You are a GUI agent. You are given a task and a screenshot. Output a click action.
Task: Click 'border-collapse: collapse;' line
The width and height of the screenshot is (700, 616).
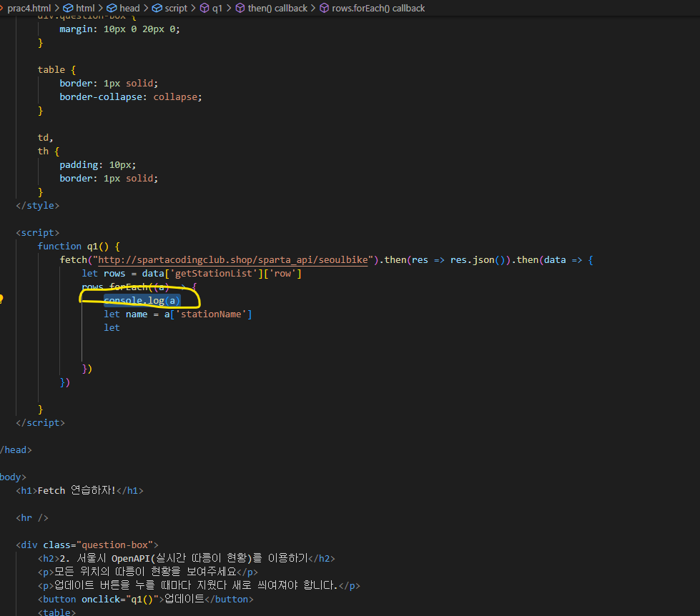(x=131, y=96)
